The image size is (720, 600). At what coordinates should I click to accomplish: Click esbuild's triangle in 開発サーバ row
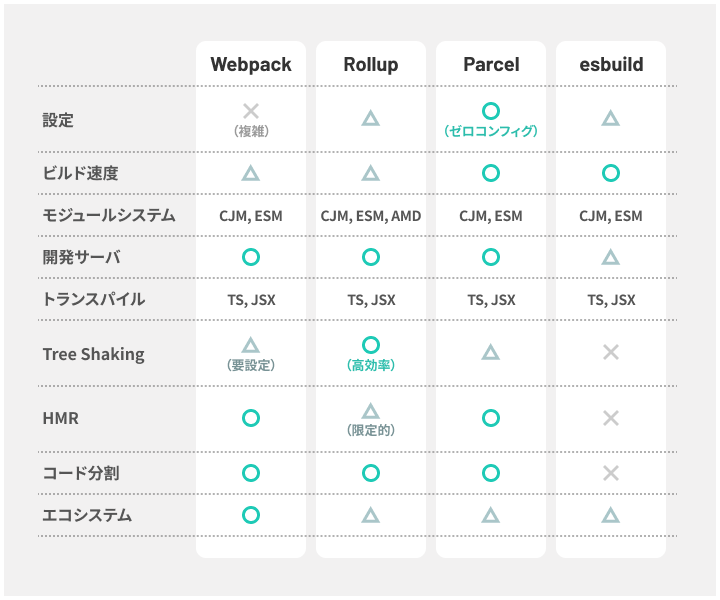coord(611,257)
